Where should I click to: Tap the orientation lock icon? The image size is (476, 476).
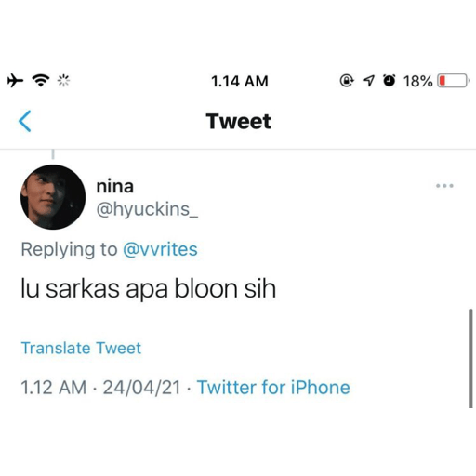click(x=347, y=81)
